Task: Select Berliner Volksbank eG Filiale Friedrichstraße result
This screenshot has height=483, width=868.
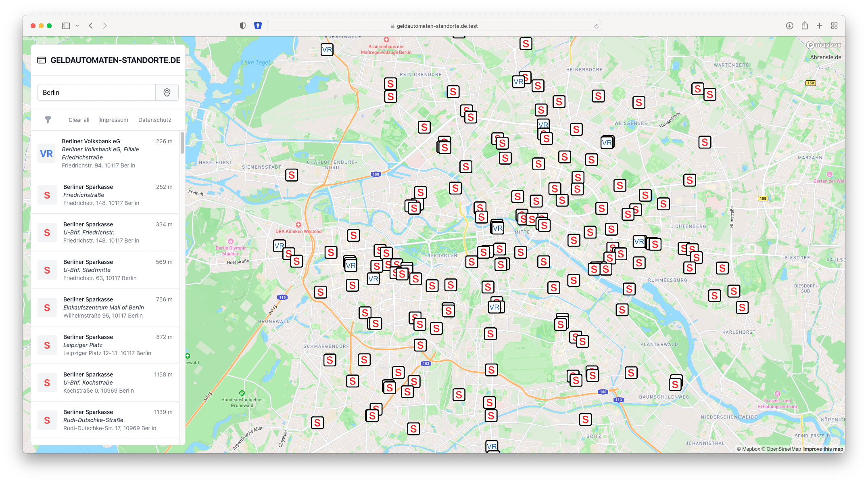Action: (x=105, y=153)
